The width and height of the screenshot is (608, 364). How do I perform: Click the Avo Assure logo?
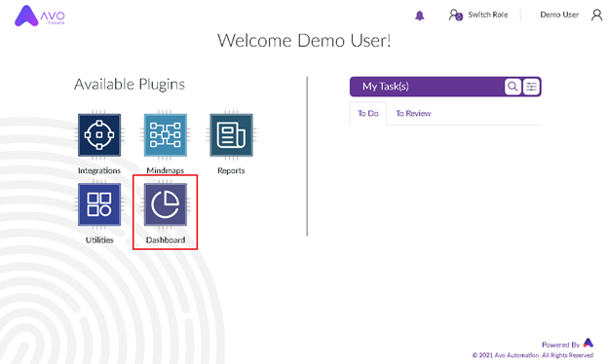point(40,16)
